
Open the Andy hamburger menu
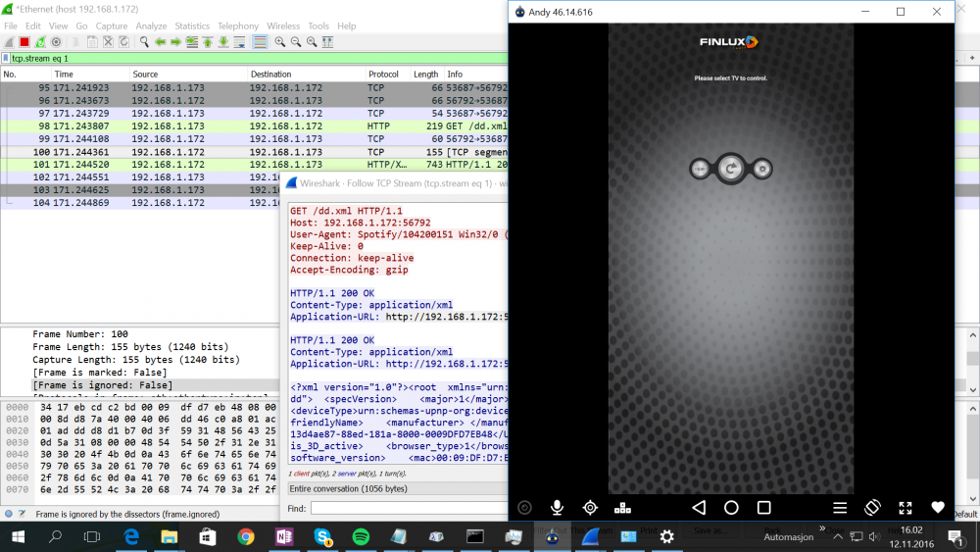click(840, 508)
